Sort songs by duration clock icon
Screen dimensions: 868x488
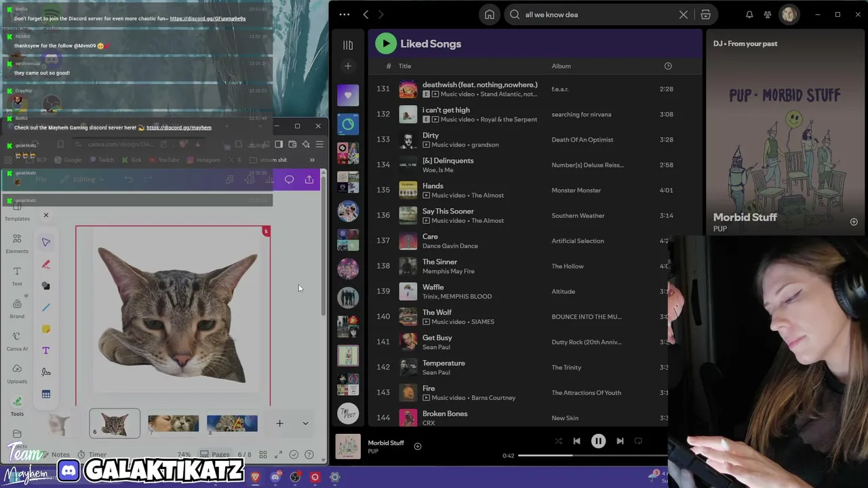(668, 66)
